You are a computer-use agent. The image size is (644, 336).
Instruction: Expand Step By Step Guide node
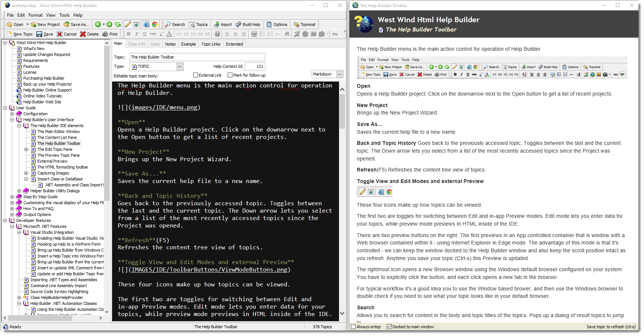[12, 197]
